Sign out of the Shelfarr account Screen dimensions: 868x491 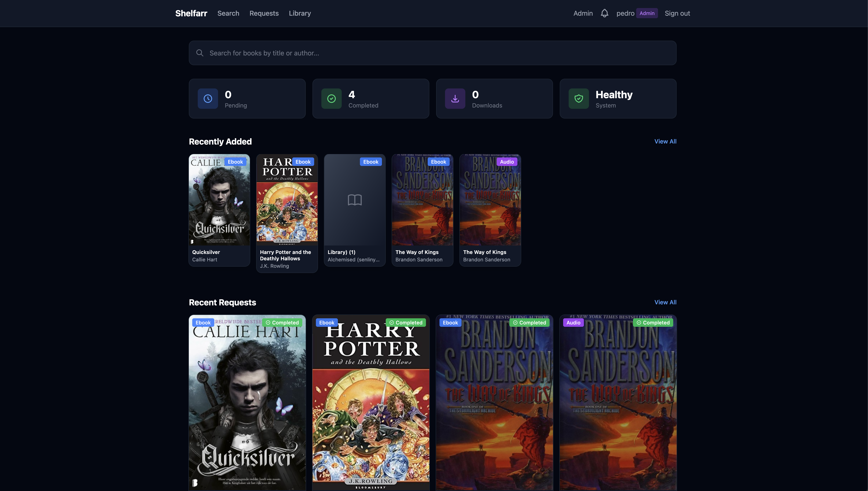(677, 13)
